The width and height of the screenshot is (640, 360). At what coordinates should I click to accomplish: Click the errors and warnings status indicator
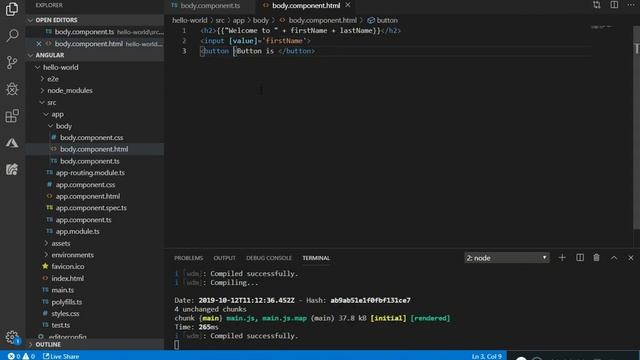coord(21,356)
